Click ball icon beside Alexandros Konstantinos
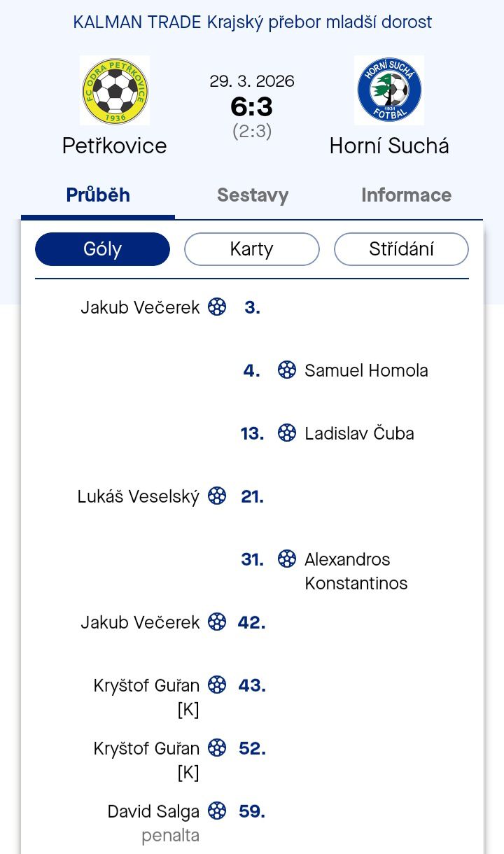504x854 pixels. pos(287,559)
